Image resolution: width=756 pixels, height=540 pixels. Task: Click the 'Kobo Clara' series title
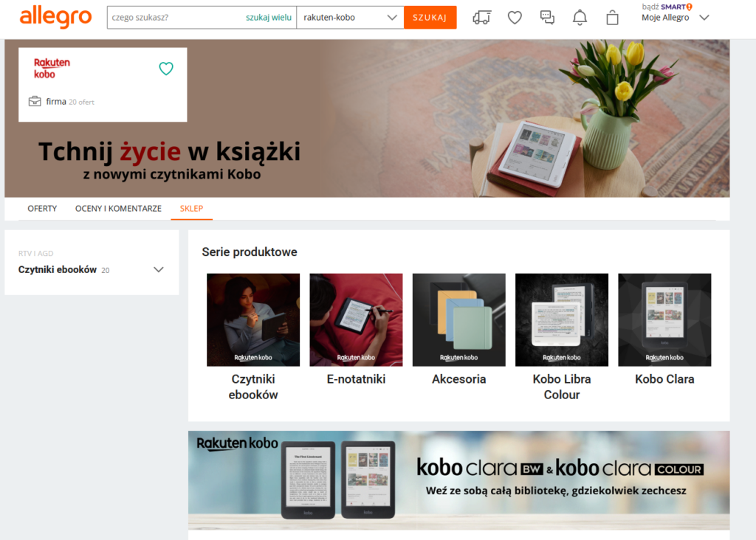pyautogui.click(x=664, y=379)
